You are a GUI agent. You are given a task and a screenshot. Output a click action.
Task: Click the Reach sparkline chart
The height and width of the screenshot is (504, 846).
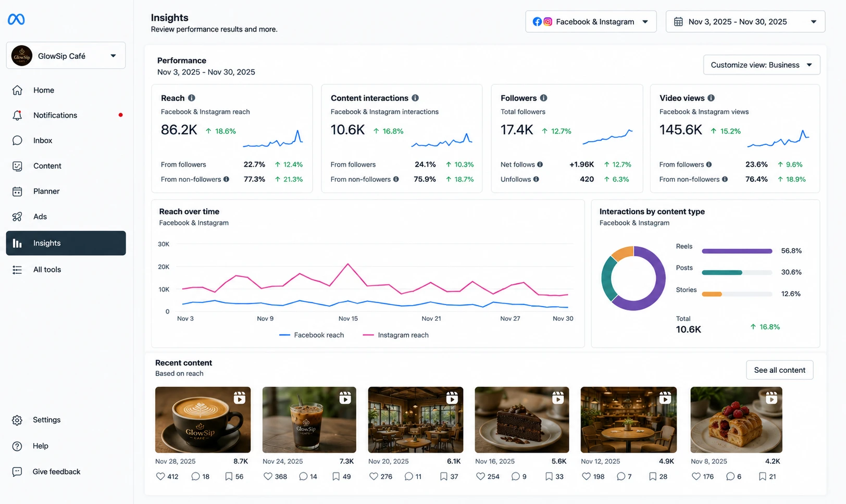point(272,138)
